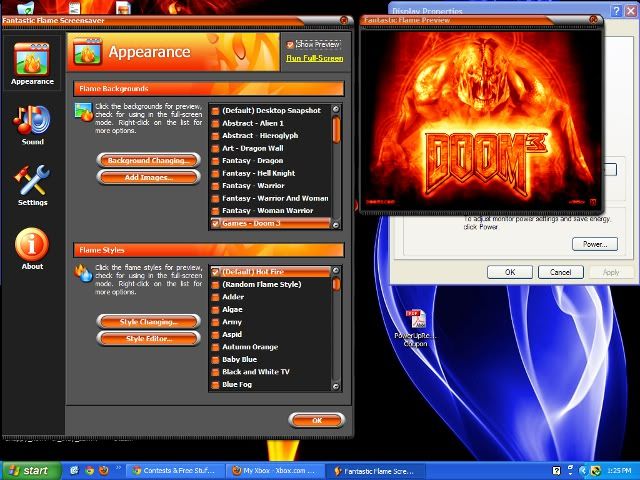The height and width of the screenshot is (480, 640).
Task: Click the help question-mark tray icon
Action: pos(556,471)
